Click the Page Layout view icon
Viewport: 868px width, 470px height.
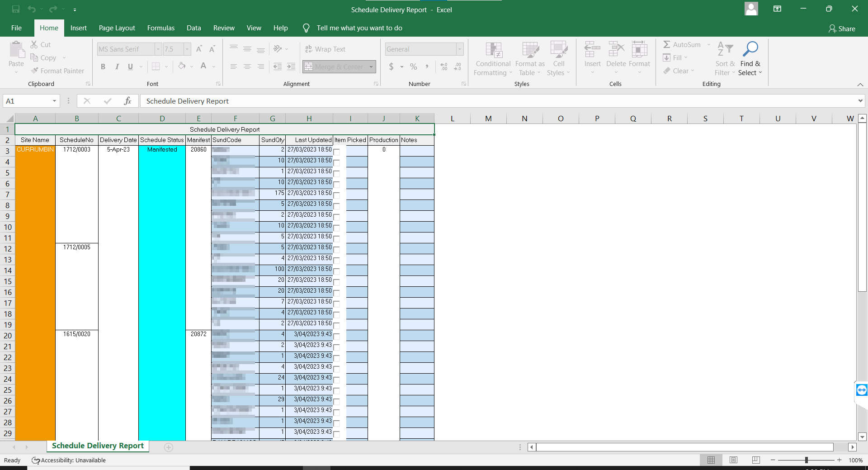[733, 460]
